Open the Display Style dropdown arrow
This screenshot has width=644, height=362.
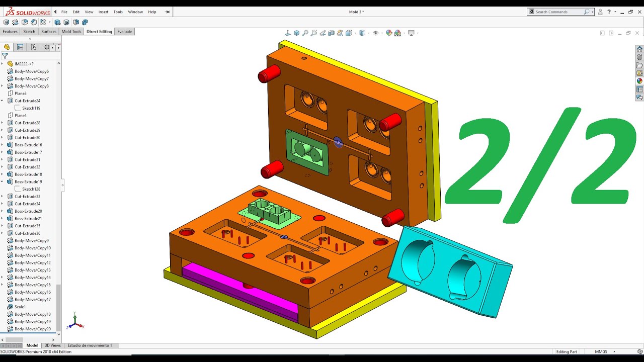(x=369, y=33)
